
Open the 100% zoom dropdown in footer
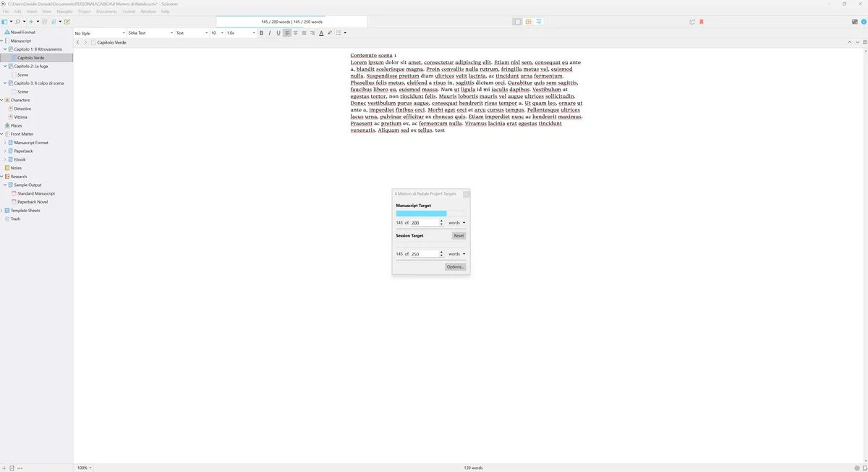pos(84,468)
